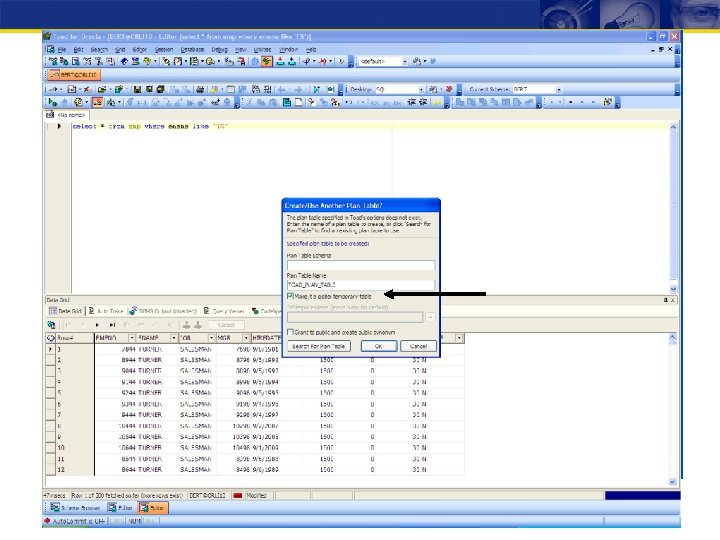This screenshot has width=720, height=540.
Task: Click red circle icon beside AutoCommit status
Action: click(47, 521)
